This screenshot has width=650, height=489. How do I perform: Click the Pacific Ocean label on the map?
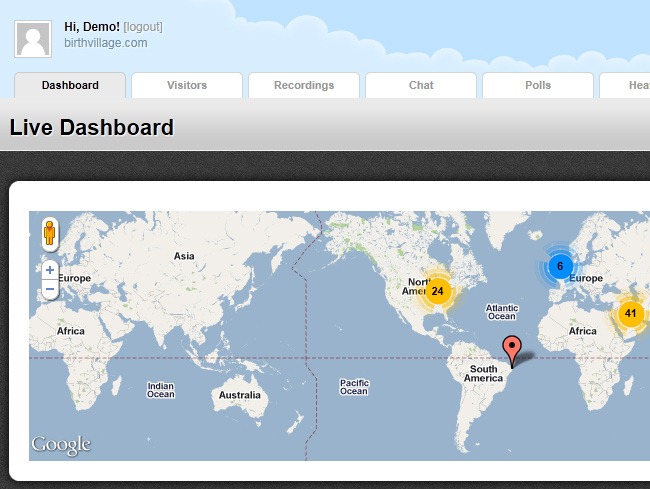tap(354, 387)
